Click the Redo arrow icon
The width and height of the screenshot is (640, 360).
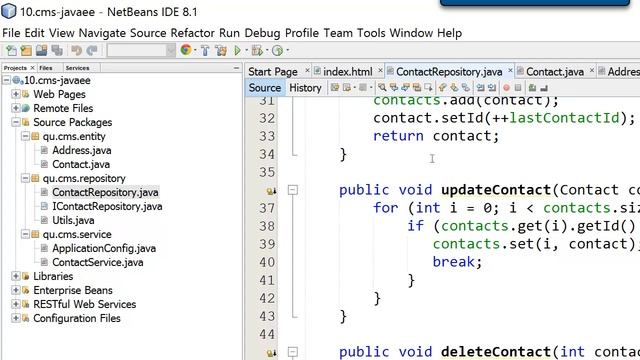pyautogui.click(x=92, y=50)
